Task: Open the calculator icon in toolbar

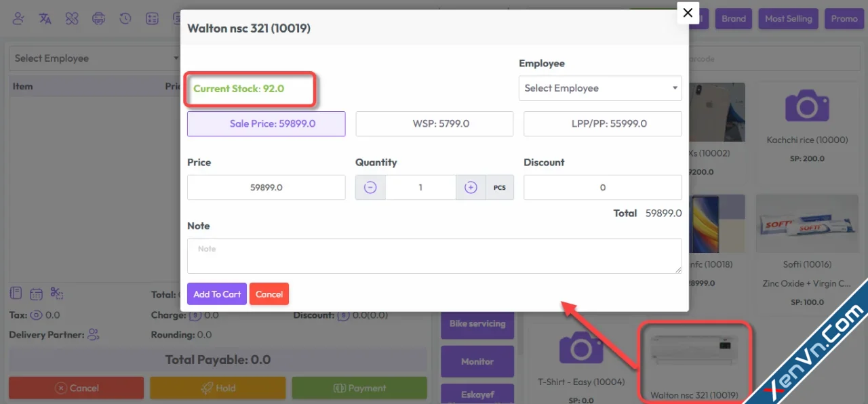Action: (153, 19)
